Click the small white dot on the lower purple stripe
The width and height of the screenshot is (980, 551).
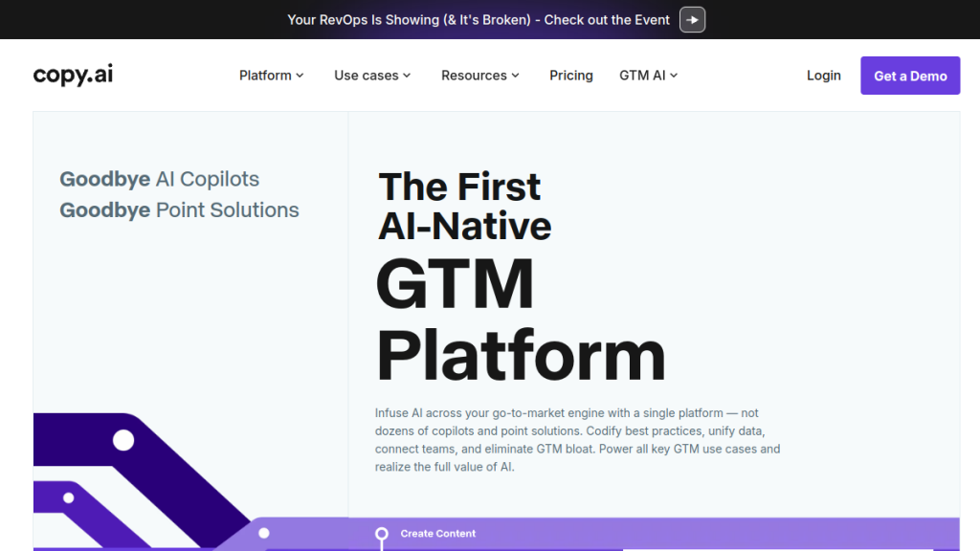[x=69, y=498]
